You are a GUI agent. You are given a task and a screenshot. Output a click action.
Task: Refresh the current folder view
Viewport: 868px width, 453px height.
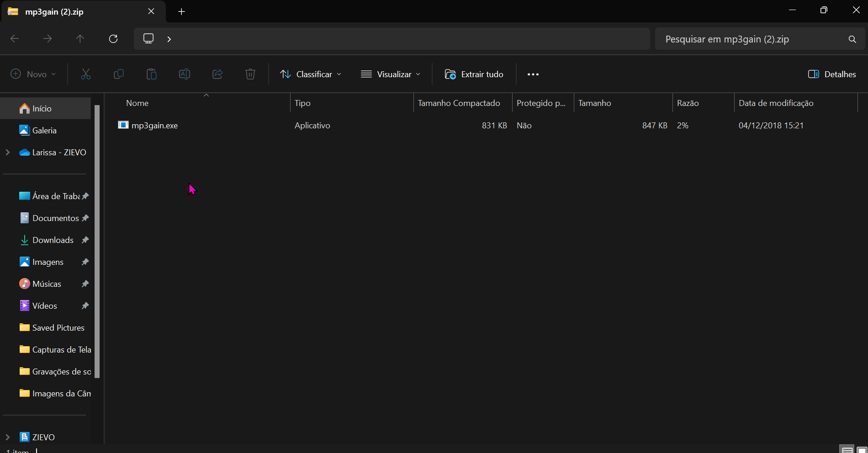pos(113,39)
